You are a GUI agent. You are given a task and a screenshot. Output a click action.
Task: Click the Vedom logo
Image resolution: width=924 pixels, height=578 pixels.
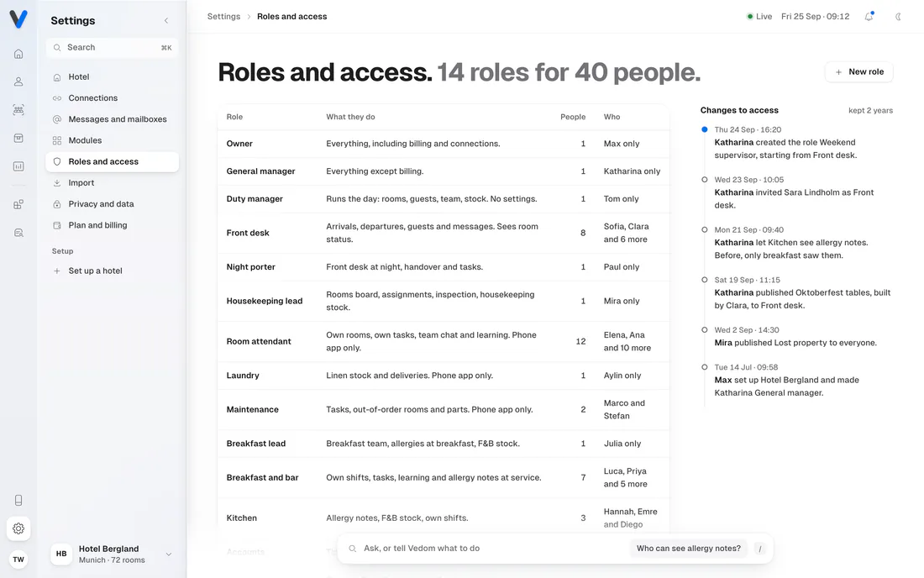pyautogui.click(x=18, y=18)
